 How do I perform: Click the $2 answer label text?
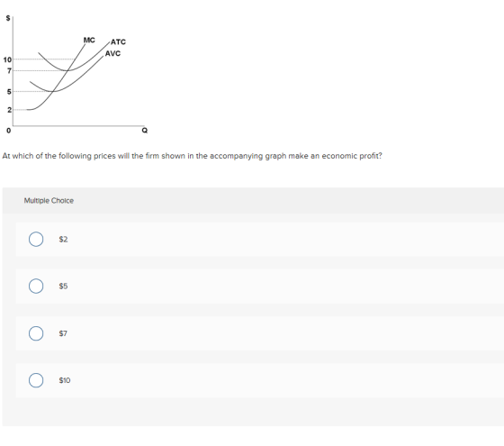click(63, 240)
